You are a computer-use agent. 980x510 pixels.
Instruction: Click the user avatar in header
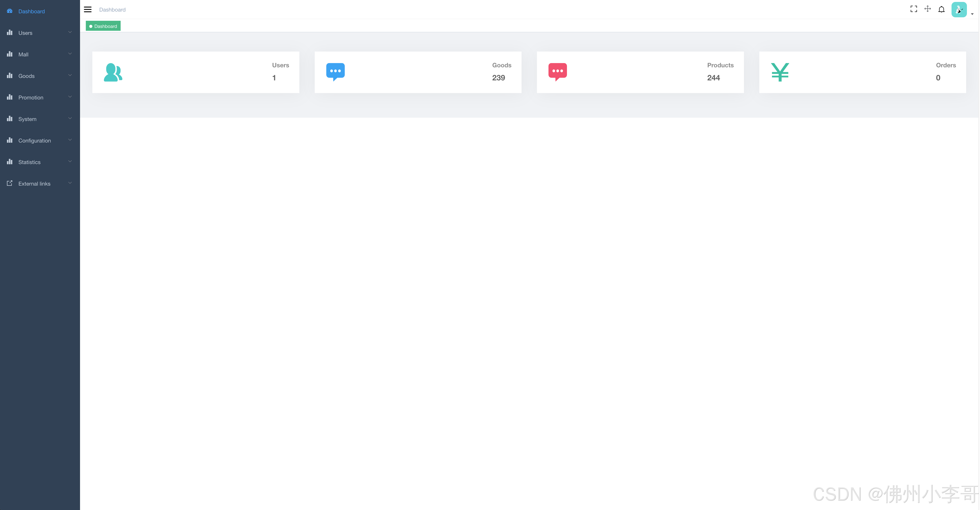(959, 9)
